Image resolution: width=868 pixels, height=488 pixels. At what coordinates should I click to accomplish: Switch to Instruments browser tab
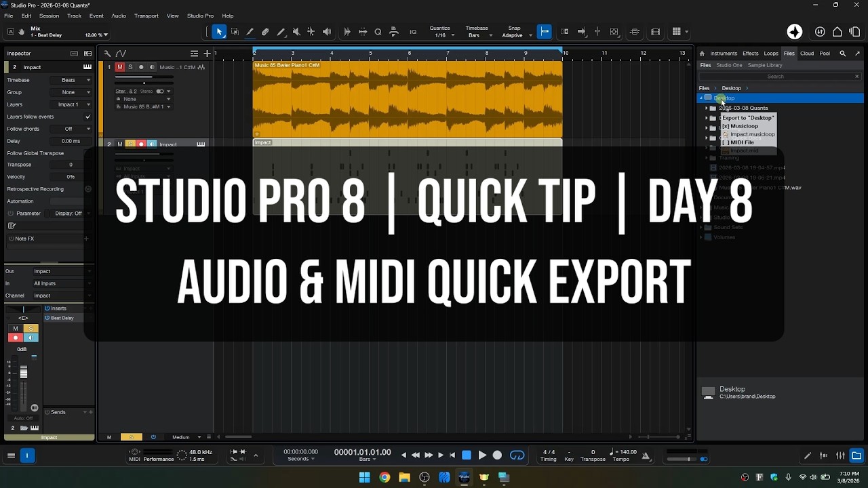point(724,54)
